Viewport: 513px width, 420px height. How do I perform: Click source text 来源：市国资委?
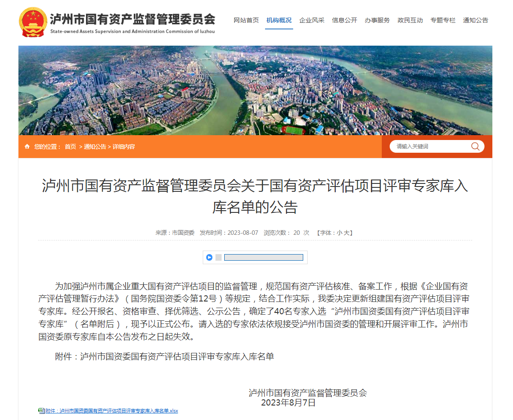(x=175, y=233)
